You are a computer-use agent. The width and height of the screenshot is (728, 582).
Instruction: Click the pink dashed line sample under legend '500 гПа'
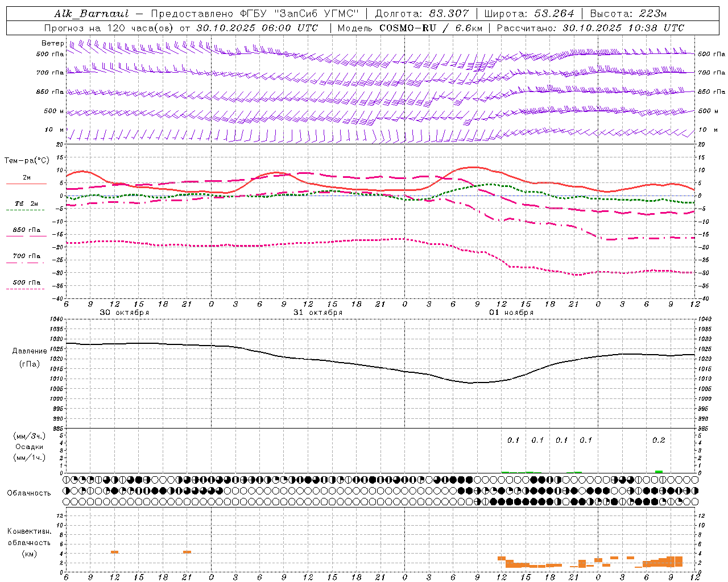coord(26,289)
